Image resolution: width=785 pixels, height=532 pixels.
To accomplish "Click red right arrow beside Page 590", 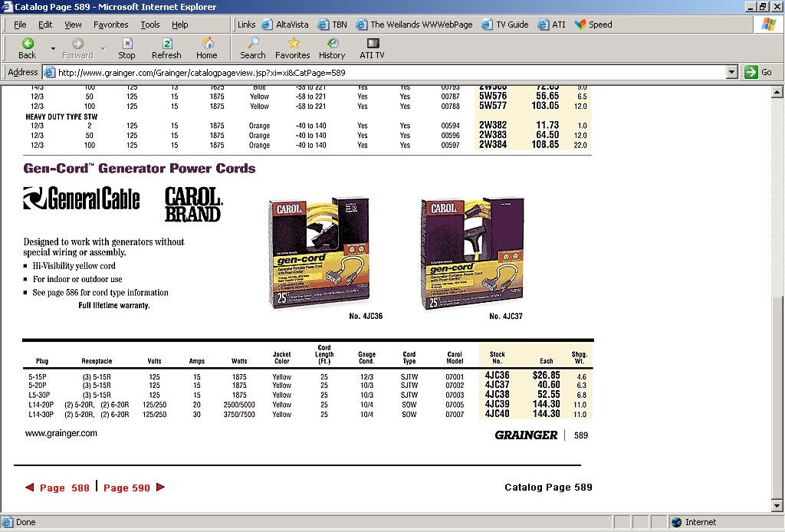I will [161, 487].
